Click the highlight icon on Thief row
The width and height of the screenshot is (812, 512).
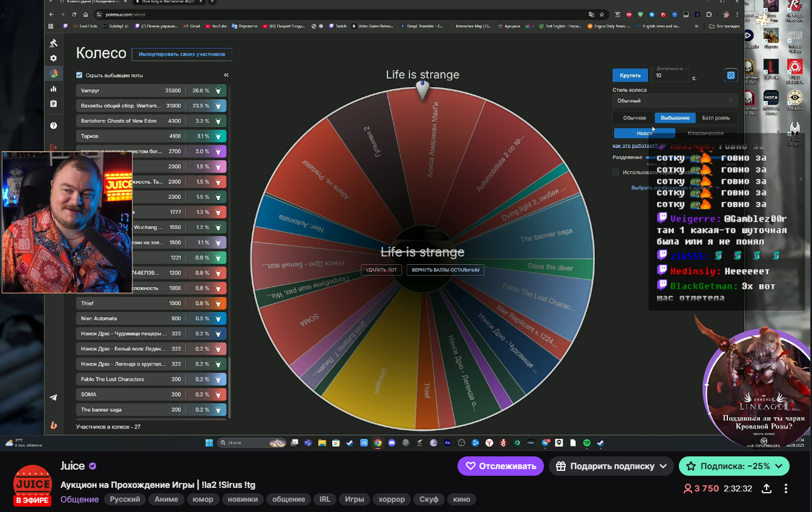tap(218, 303)
